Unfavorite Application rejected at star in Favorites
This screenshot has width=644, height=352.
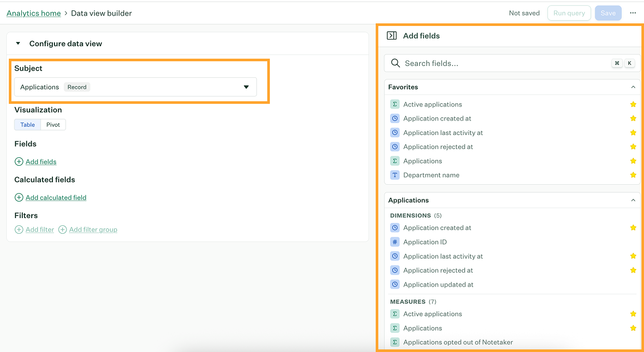pos(633,147)
